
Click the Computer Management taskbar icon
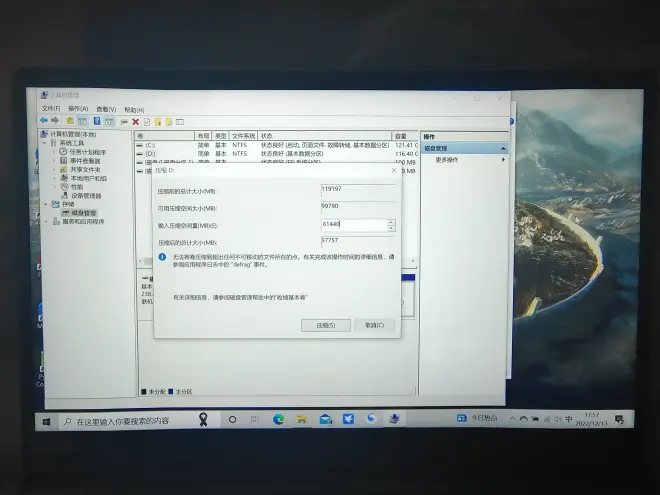pyautogui.click(x=394, y=418)
